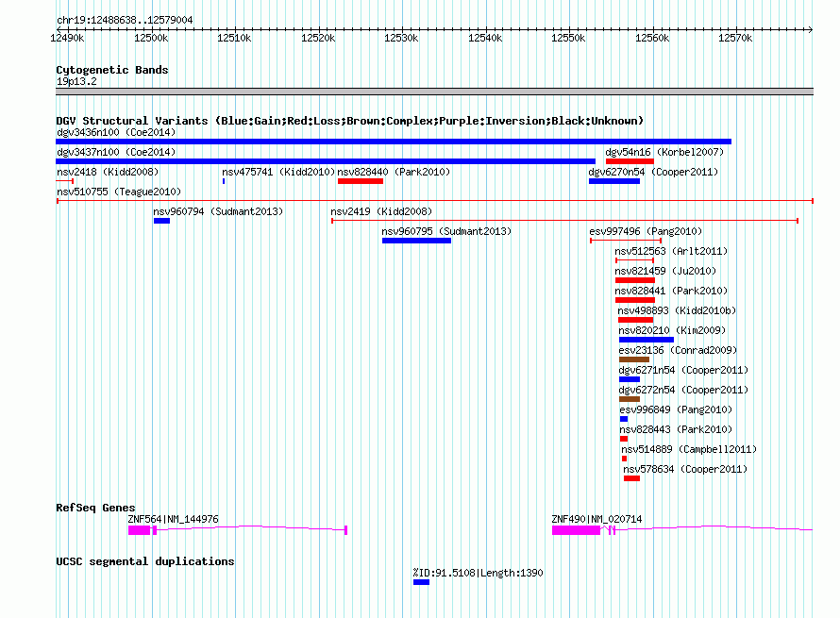Select the brown dgv6272n54 complex bar
Image resolution: width=840 pixels, height=618 pixels.
pos(630,399)
